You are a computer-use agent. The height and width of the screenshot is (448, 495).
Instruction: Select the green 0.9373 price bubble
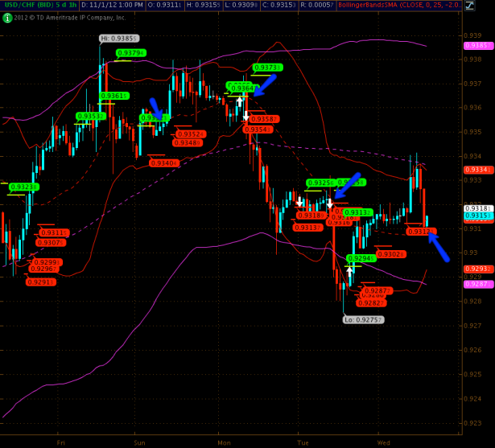(267, 68)
